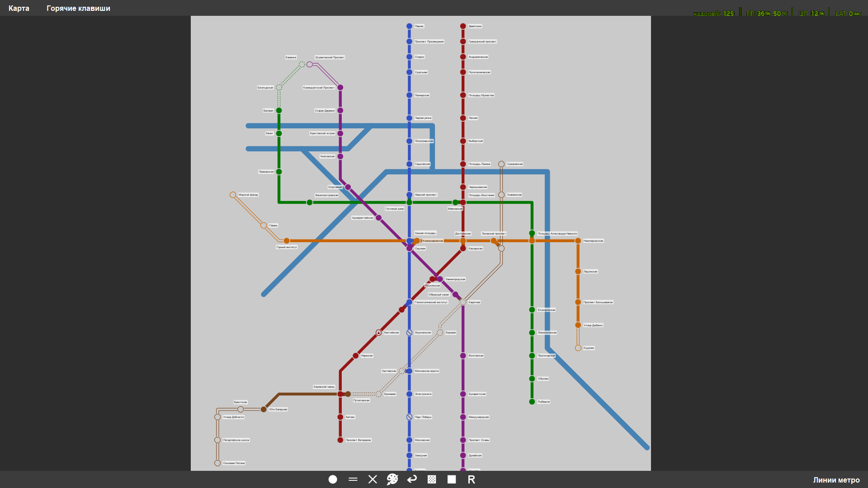Select the Парнас station node
868x488 pixels.
409,26
